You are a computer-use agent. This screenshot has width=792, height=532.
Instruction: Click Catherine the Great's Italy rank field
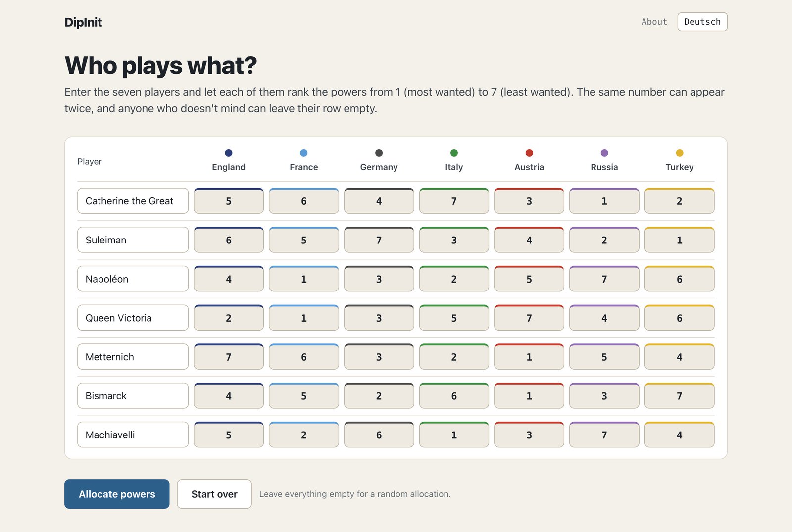pyautogui.click(x=454, y=201)
